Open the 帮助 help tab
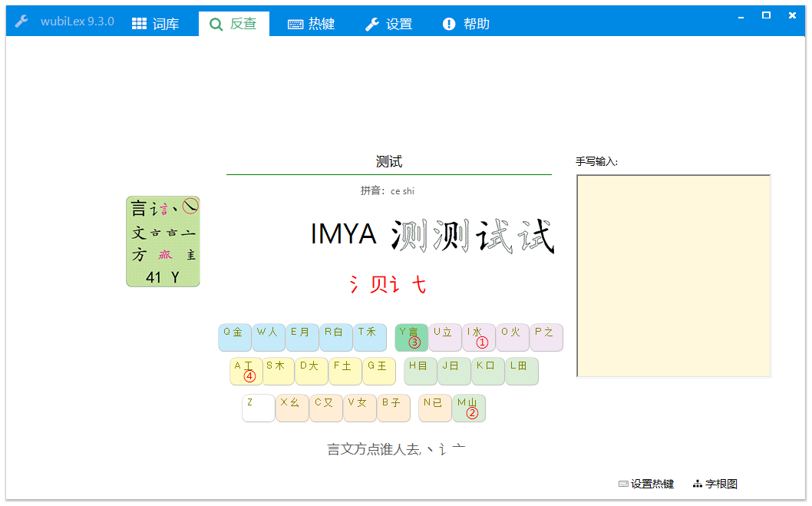This screenshot has height=506, width=812. (467, 24)
